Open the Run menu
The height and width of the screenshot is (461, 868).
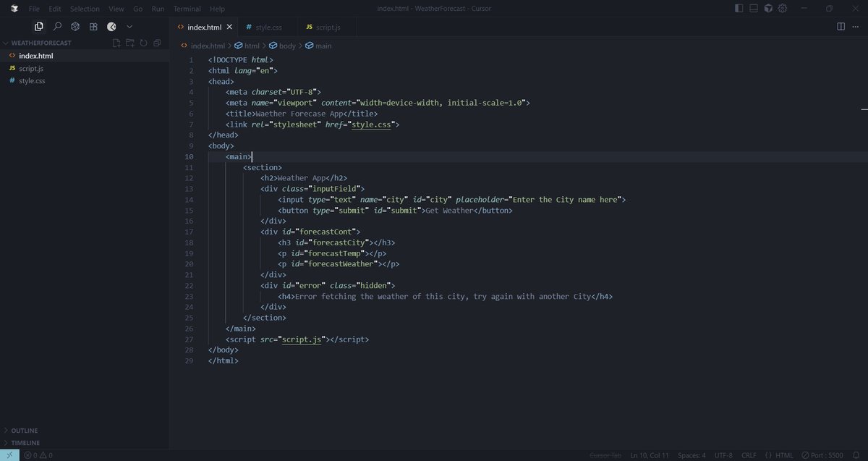tap(158, 9)
